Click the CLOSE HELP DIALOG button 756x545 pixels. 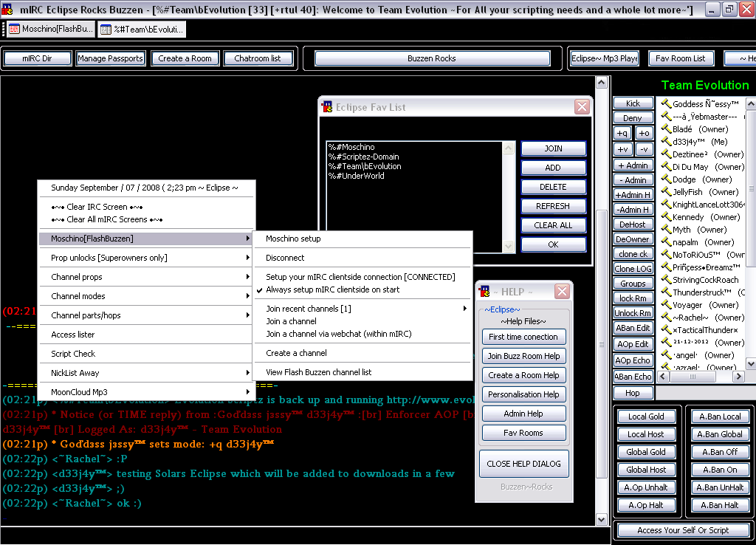coord(524,464)
